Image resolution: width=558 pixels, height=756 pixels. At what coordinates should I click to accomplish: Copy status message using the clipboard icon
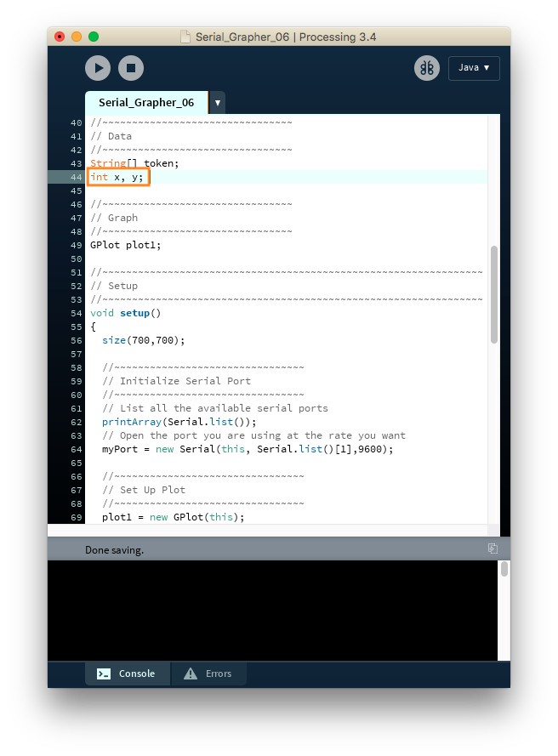coord(493,549)
